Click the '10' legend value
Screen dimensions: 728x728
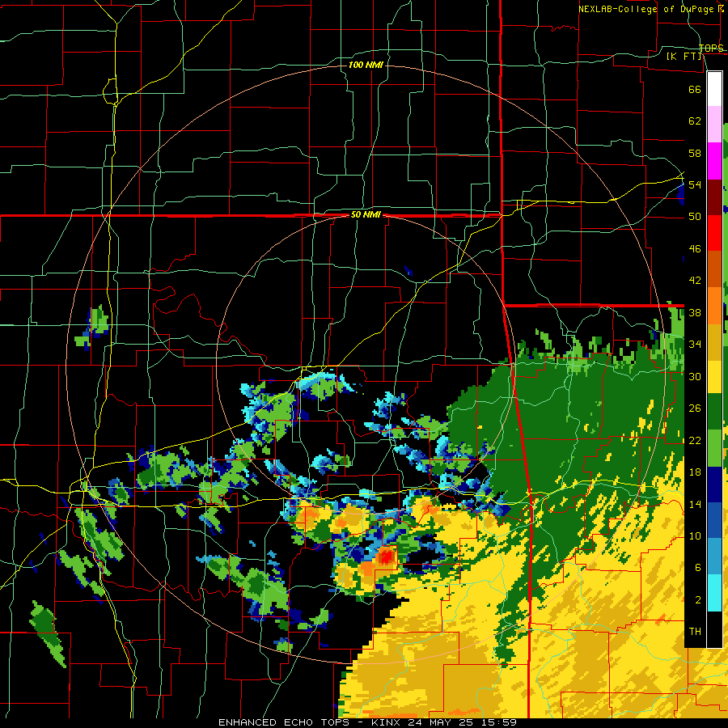coord(695,536)
